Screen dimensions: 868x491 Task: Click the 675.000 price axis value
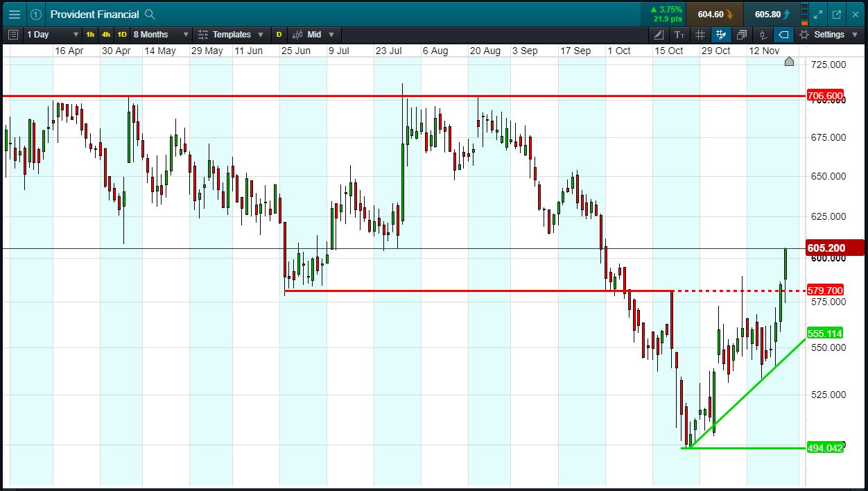[x=828, y=137]
